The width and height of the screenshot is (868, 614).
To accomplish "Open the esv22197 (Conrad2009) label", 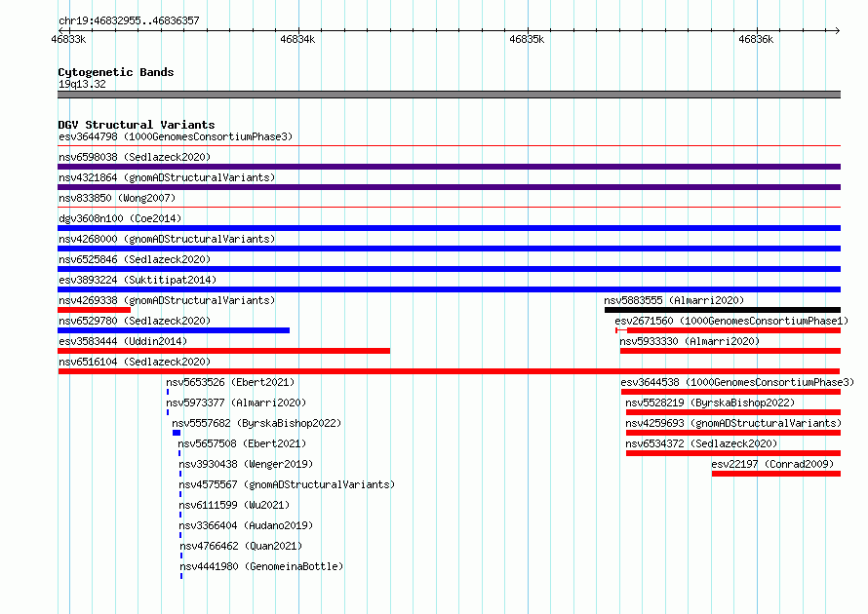I will coord(772,464).
